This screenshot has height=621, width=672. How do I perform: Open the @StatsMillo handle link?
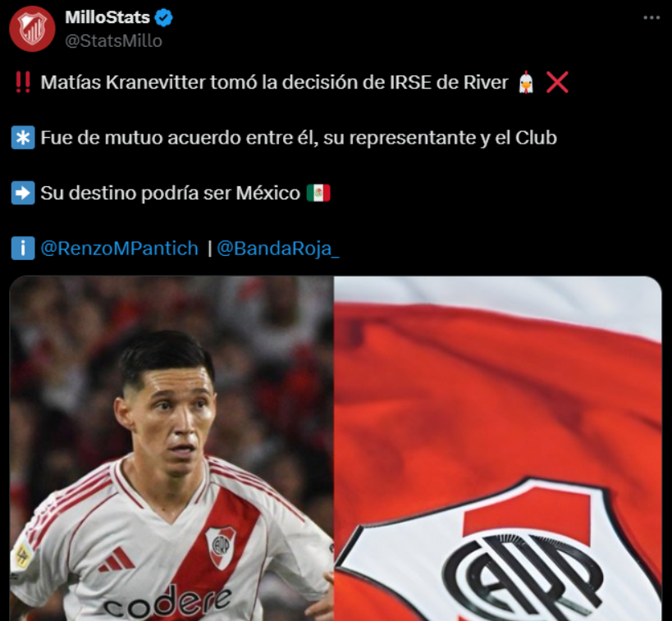(x=113, y=41)
